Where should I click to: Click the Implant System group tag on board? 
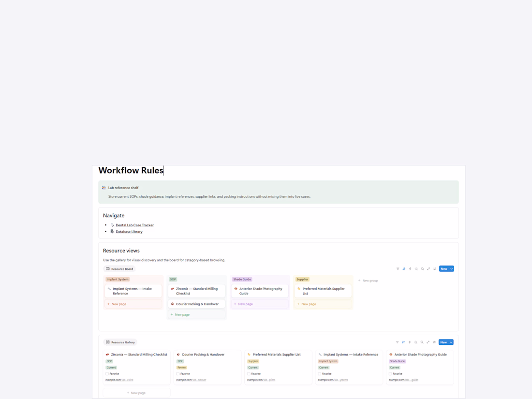pos(118,279)
